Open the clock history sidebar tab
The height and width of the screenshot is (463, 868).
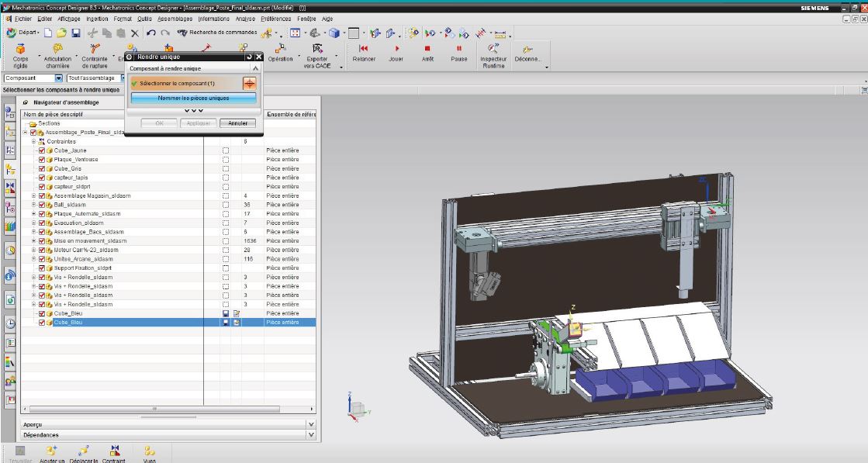click(10, 323)
